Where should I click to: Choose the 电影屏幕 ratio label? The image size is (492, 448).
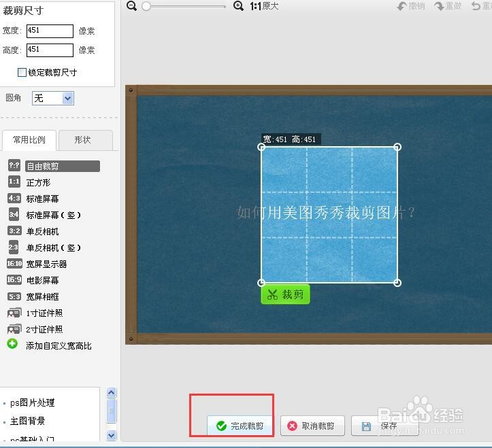click(x=42, y=280)
